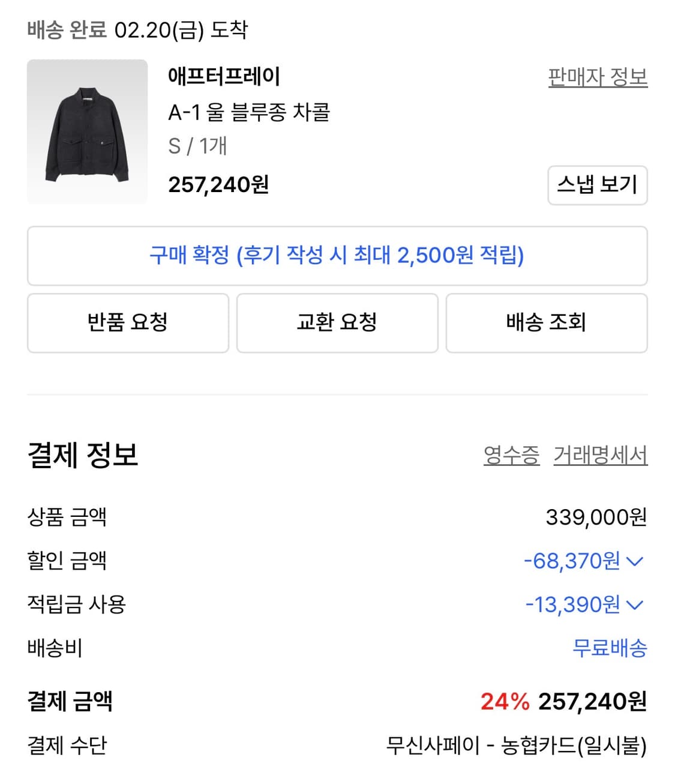This screenshot has width=675, height=784.
Task: Tap the red 24% discount rate
Action: pos(505,701)
